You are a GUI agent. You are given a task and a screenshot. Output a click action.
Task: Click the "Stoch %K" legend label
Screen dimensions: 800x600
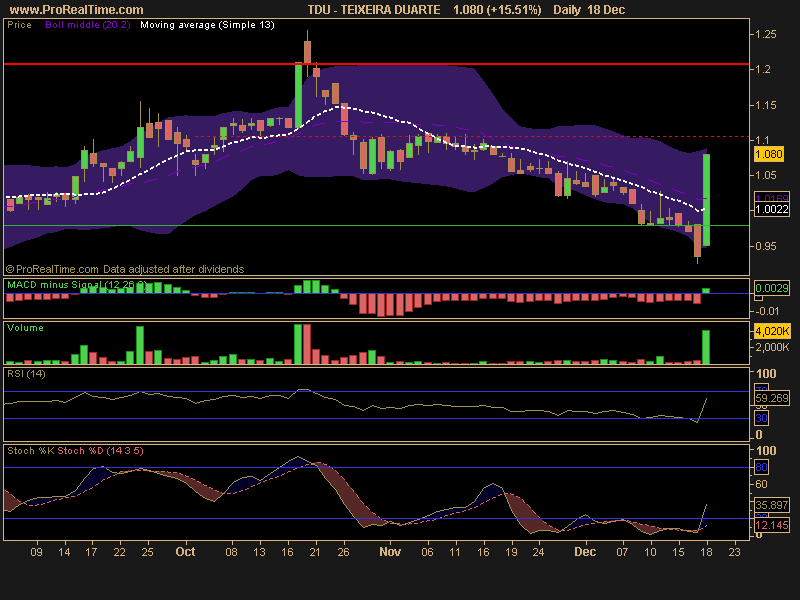tap(31, 451)
